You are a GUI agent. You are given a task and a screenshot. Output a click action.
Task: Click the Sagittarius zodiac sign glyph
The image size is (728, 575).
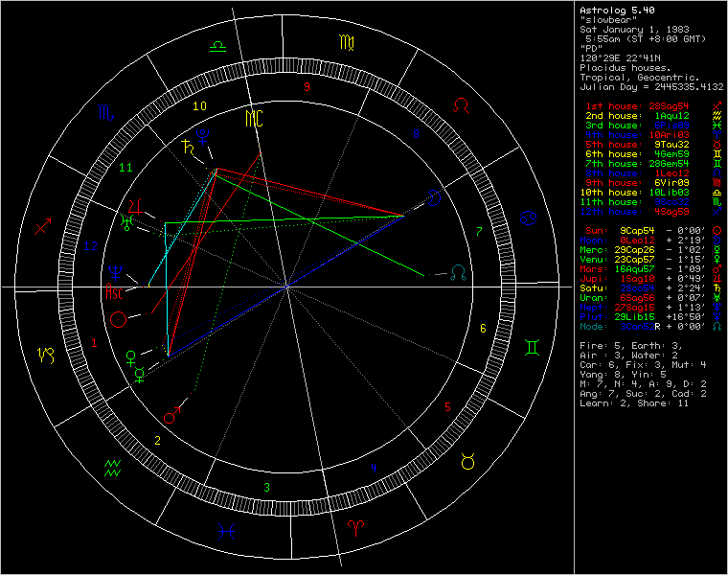[43, 226]
